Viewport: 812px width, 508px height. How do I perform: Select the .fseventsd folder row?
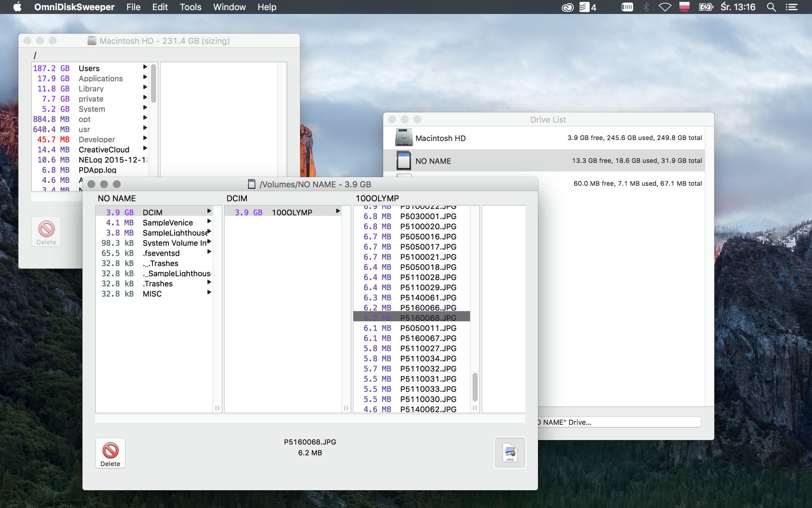[x=154, y=253]
